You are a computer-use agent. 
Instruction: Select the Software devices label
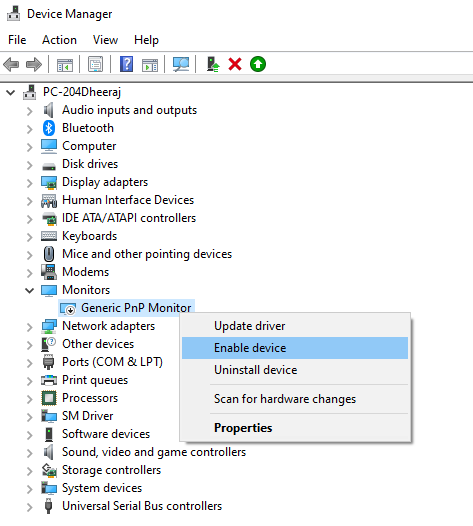tap(106, 434)
